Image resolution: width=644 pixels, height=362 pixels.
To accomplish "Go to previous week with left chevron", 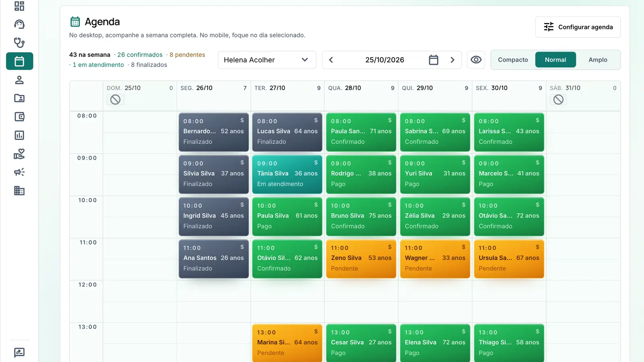I will pos(331,60).
